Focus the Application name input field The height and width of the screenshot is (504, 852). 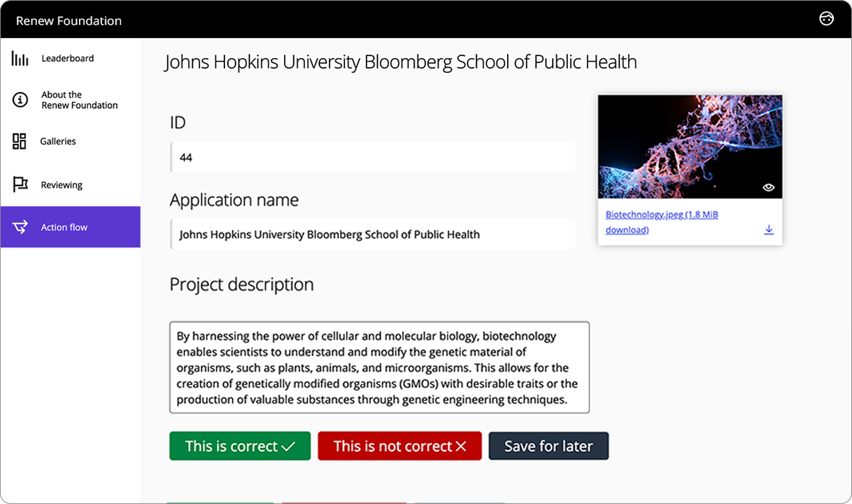pyautogui.click(x=372, y=235)
